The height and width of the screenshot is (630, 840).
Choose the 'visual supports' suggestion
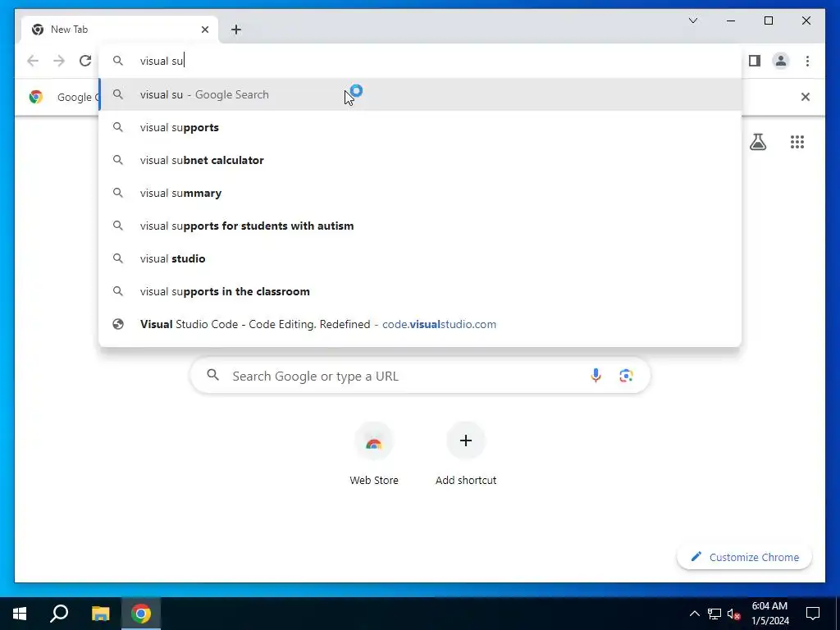(420, 127)
